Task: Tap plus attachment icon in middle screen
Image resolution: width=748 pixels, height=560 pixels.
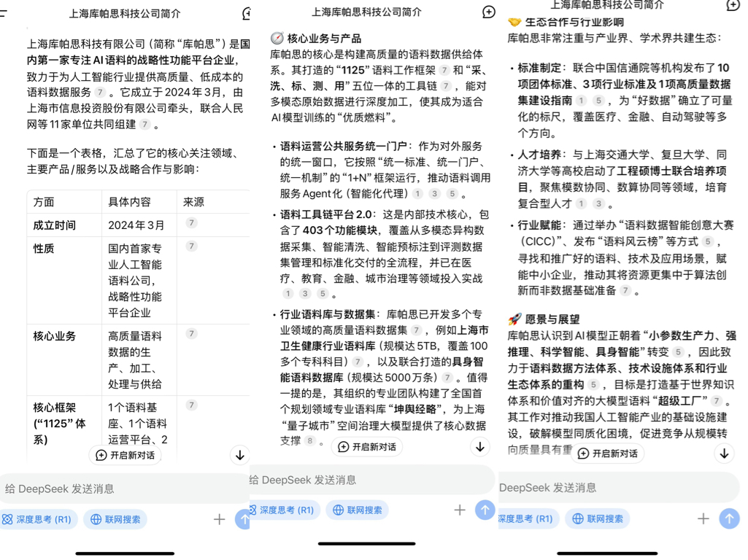Action: pos(460,510)
